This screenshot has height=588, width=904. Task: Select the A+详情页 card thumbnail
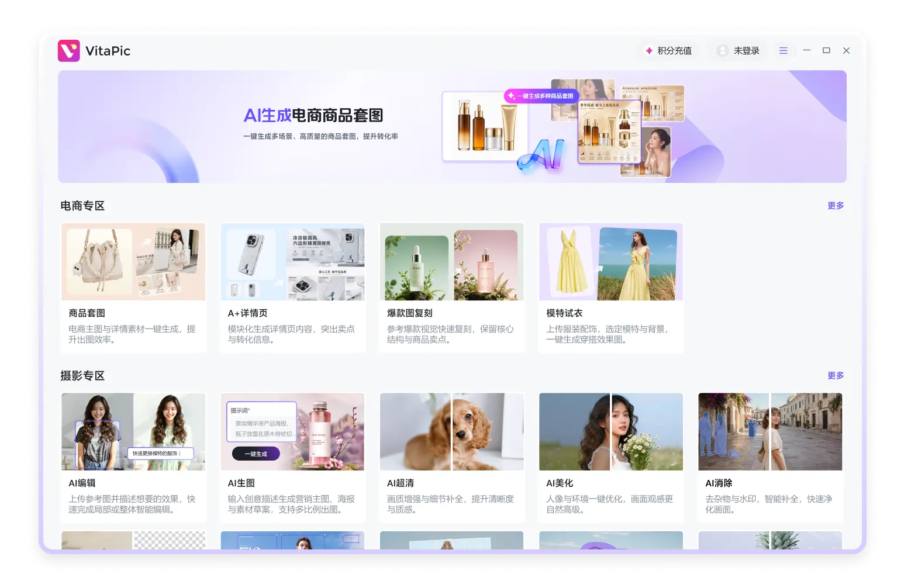[x=292, y=262]
